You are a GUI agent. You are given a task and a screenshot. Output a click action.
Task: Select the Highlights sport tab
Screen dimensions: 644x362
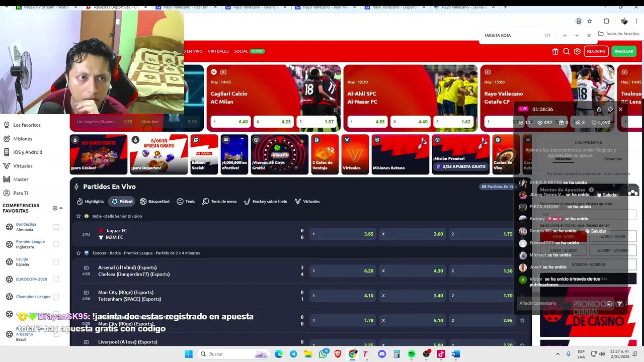click(90, 202)
